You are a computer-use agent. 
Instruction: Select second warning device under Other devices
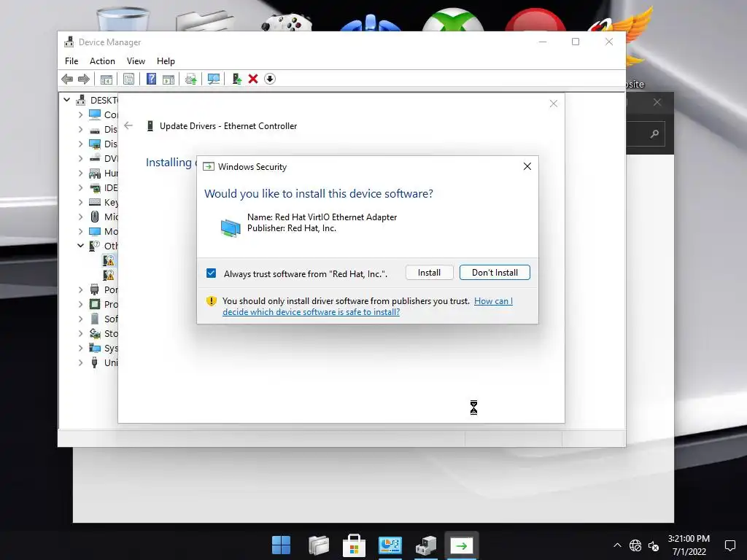[x=109, y=275]
